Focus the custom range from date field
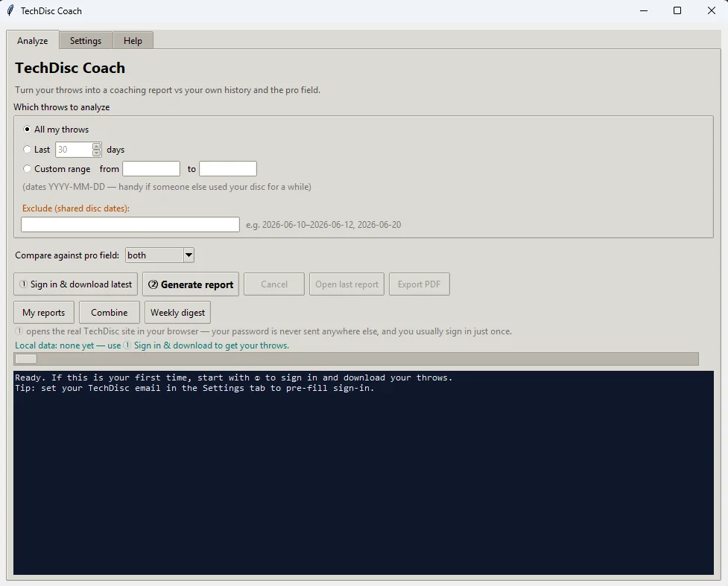This screenshot has width=728, height=586. (x=151, y=168)
